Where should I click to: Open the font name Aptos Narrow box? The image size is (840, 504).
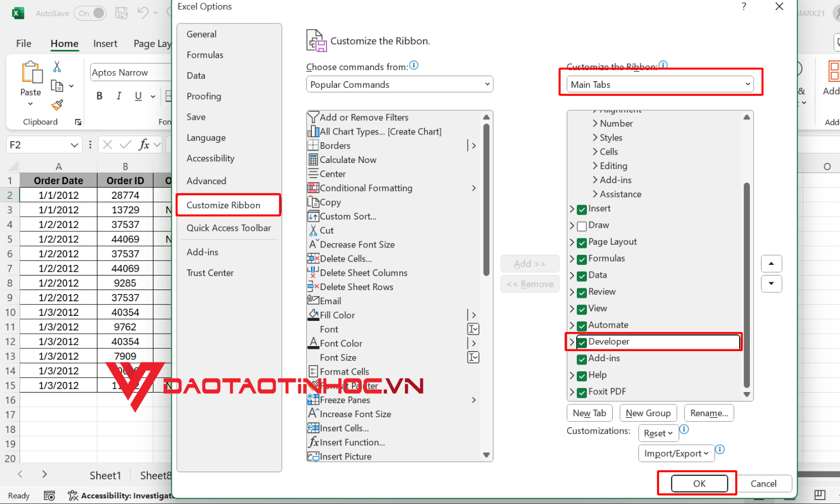tap(131, 72)
